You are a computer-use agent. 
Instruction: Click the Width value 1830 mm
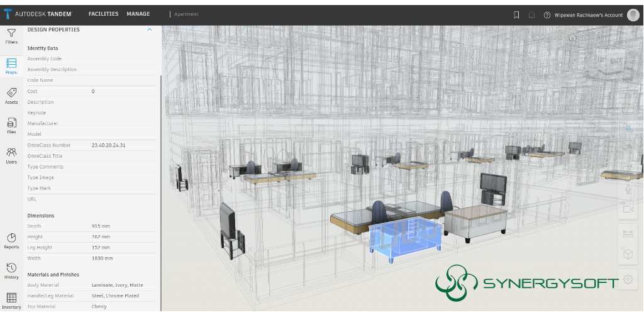[x=102, y=258]
